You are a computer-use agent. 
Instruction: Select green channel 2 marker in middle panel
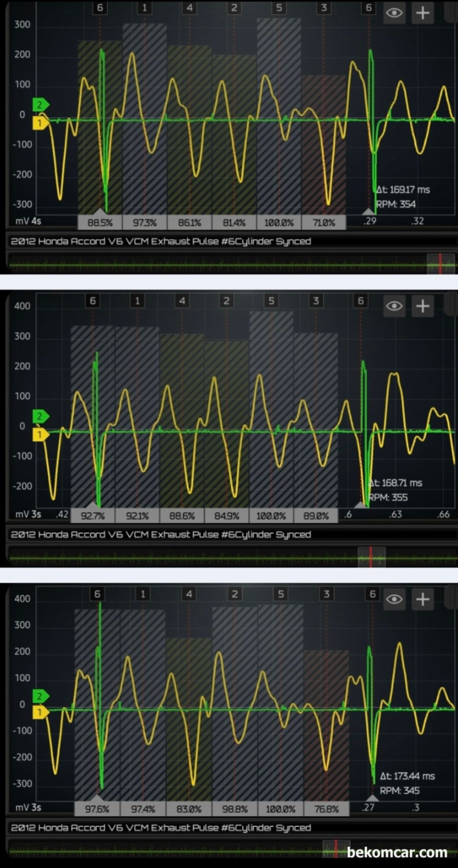click(x=40, y=416)
